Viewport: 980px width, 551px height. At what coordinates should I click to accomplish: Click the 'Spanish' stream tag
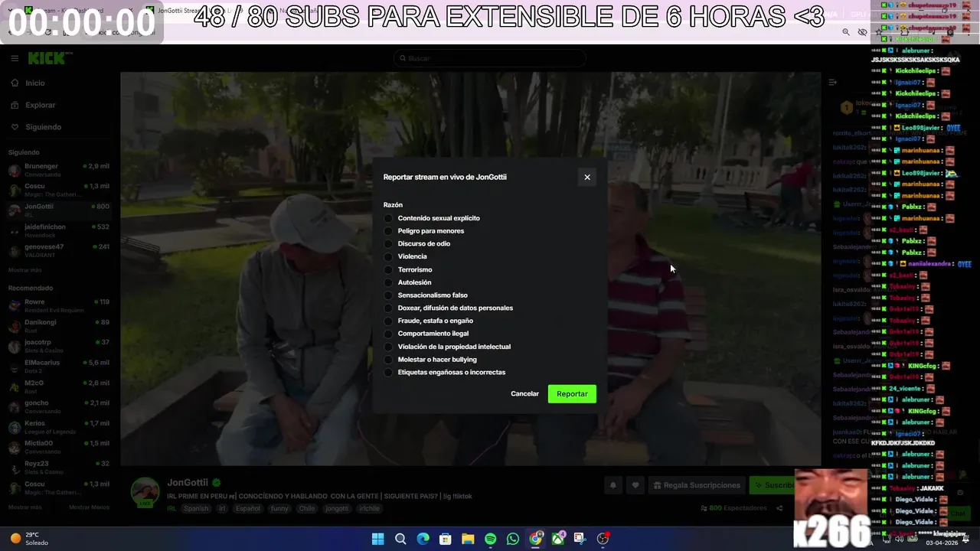[x=196, y=509]
